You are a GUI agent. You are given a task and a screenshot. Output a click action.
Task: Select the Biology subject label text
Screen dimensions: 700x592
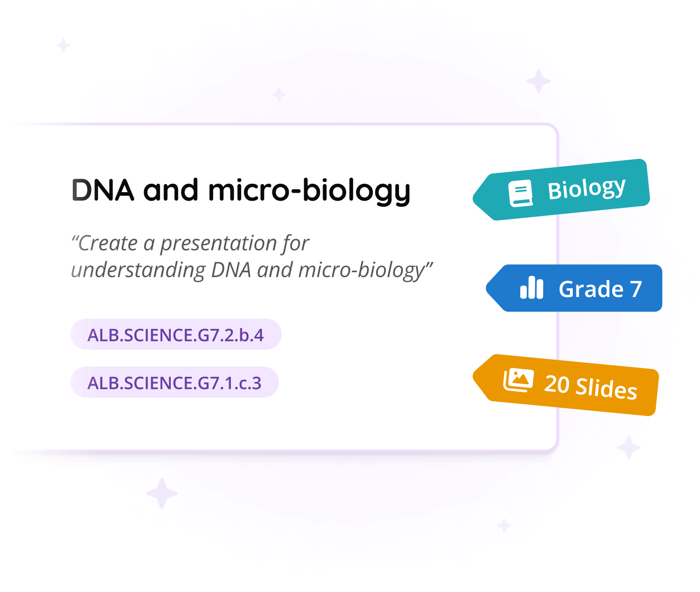(586, 189)
